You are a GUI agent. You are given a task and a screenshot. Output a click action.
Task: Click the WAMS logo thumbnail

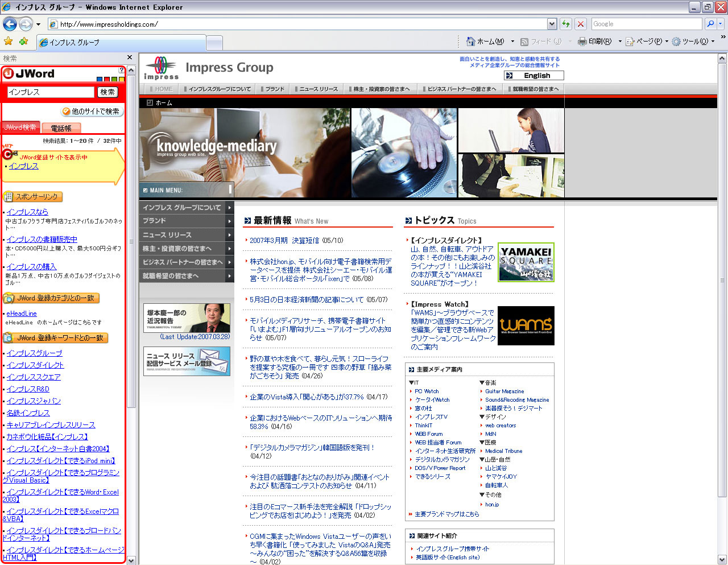(526, 325)
